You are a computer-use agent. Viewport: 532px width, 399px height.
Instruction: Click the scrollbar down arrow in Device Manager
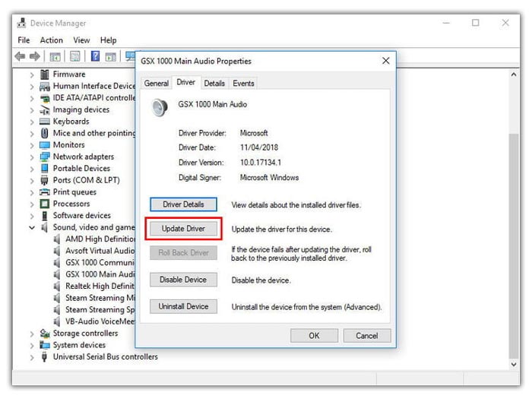(x=514, y=364)
